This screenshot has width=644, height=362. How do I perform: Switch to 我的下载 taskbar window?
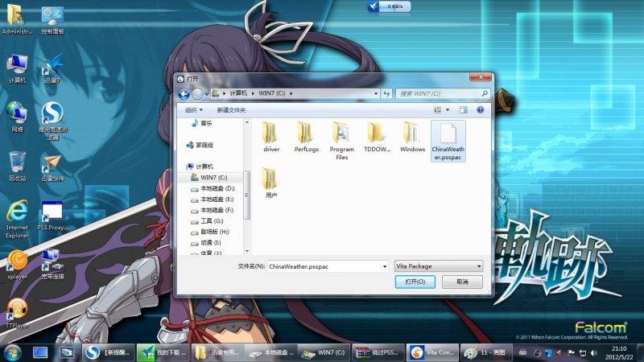(x=163, y=352)
